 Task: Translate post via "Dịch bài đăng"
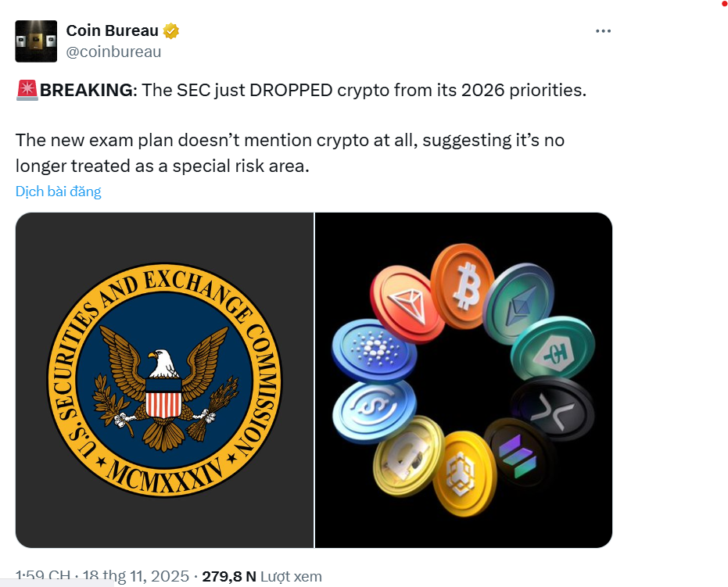(x=59, y=191)
